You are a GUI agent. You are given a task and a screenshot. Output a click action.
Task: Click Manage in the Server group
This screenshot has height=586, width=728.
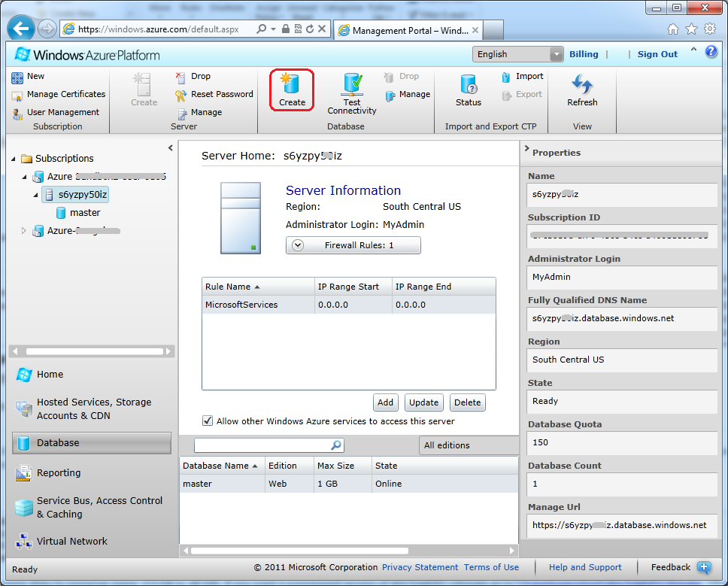coord(199,113)
